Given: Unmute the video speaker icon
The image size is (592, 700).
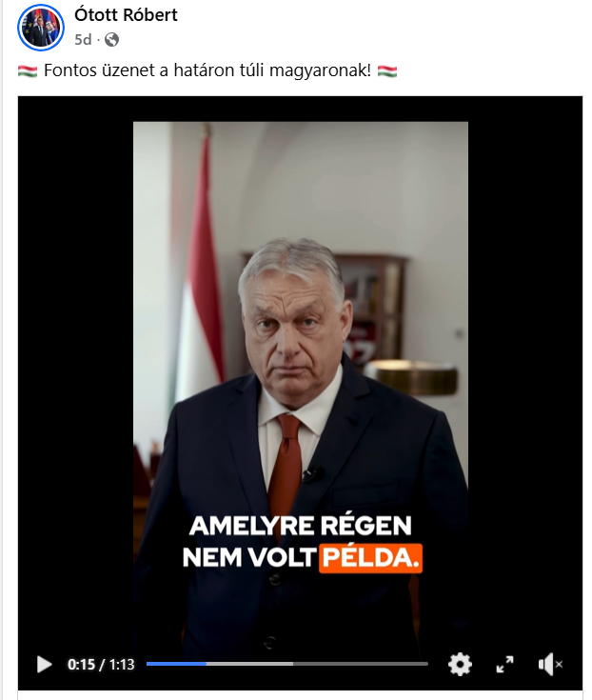Looking at the screenshot, I should point(550,665).
